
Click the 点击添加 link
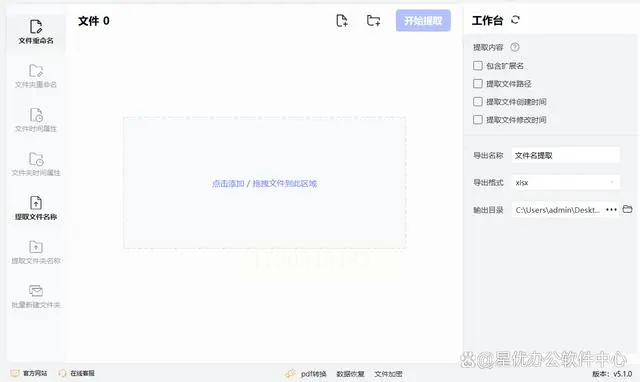[x=228, y=183]
